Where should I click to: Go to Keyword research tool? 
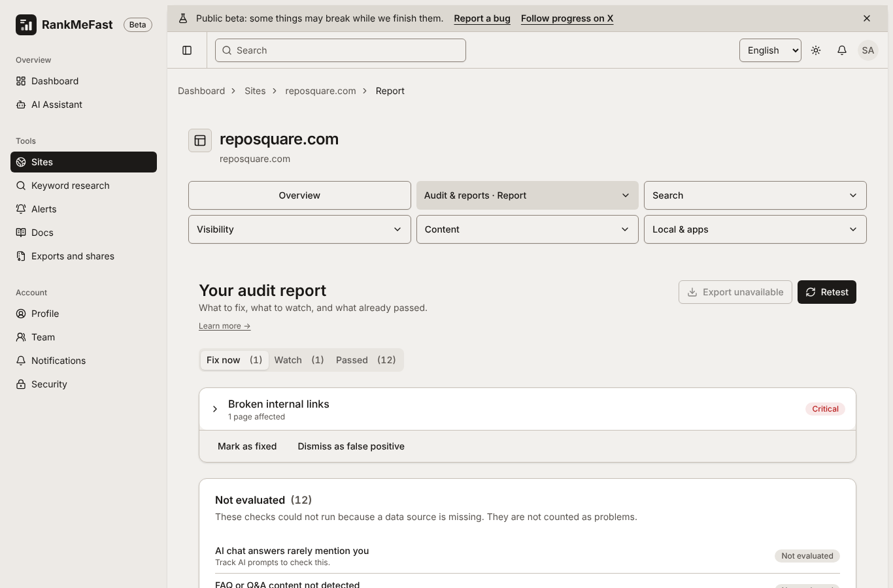click(84, 186)
